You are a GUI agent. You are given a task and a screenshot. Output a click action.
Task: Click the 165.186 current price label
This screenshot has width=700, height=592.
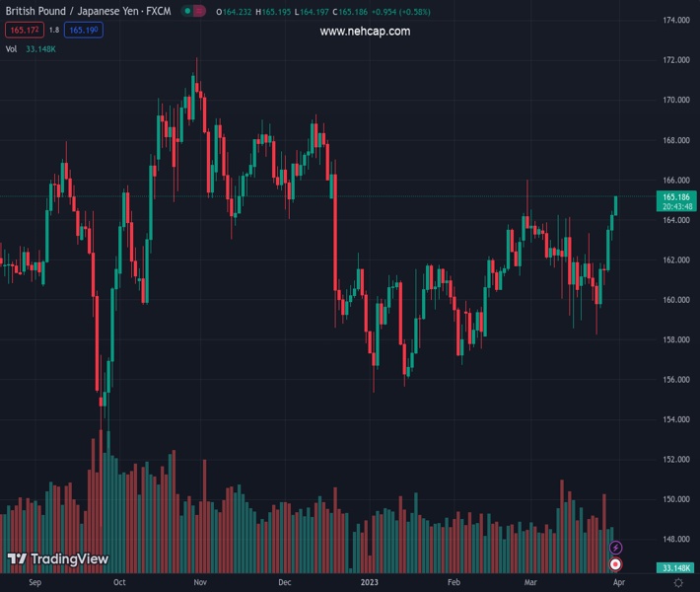678,197
